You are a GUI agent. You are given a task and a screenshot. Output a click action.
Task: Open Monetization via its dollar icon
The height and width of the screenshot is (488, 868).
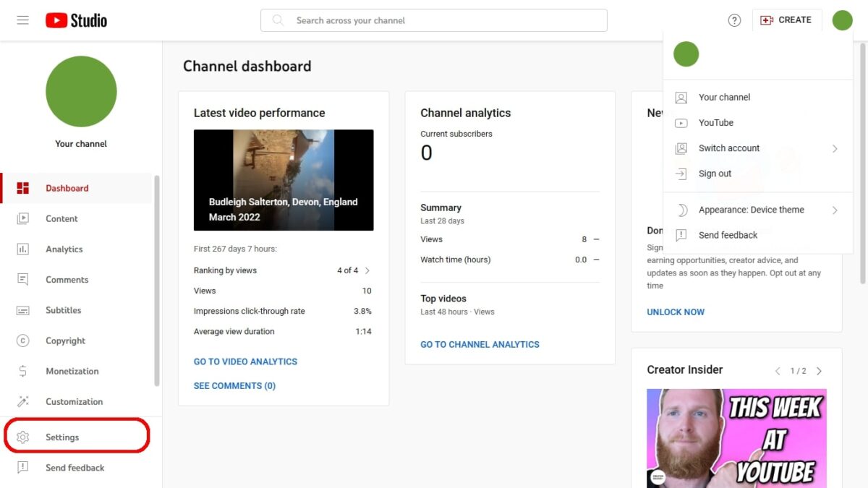pyautogui.click(x=23, y=371)
